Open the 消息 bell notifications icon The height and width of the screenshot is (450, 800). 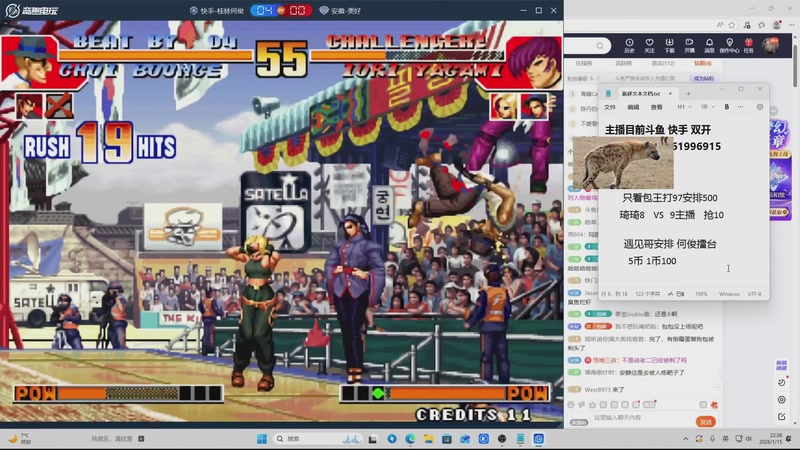709,45
